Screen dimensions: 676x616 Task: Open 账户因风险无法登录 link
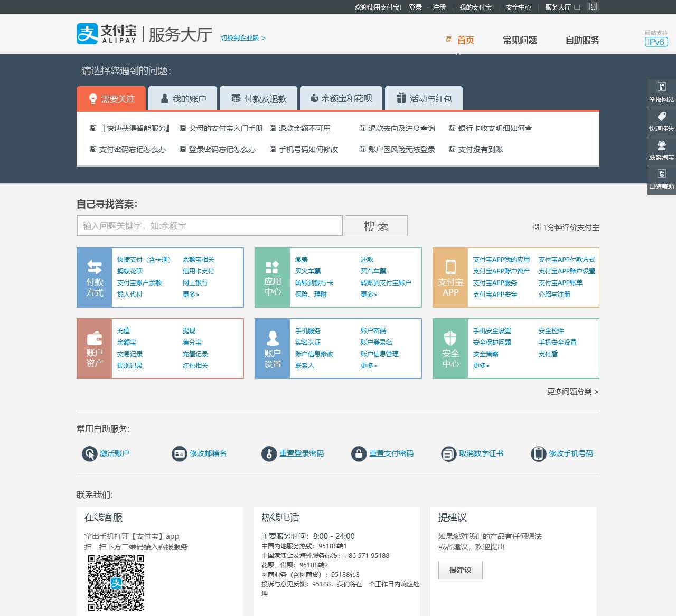pyautogui.click(x=402, y=149)
